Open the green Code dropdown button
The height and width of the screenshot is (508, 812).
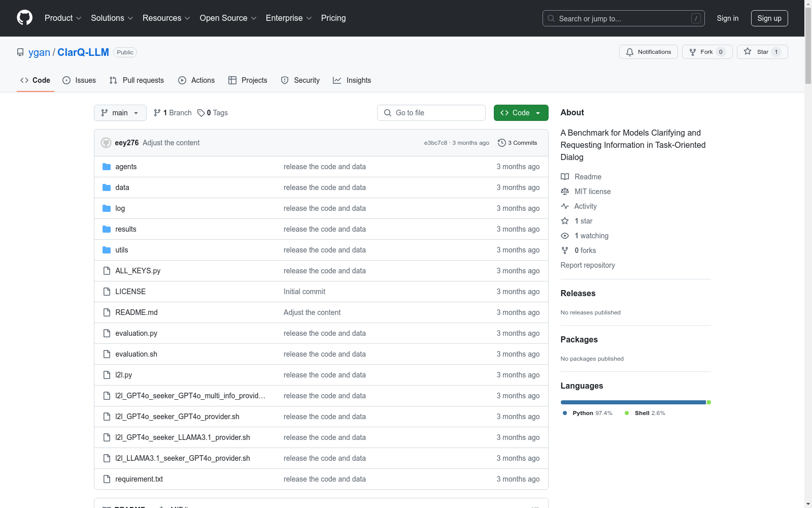click(521, 113)
